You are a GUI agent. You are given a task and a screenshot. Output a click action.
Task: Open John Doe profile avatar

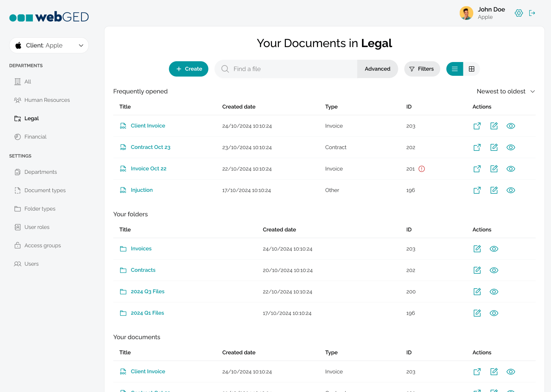click(466, 13)
